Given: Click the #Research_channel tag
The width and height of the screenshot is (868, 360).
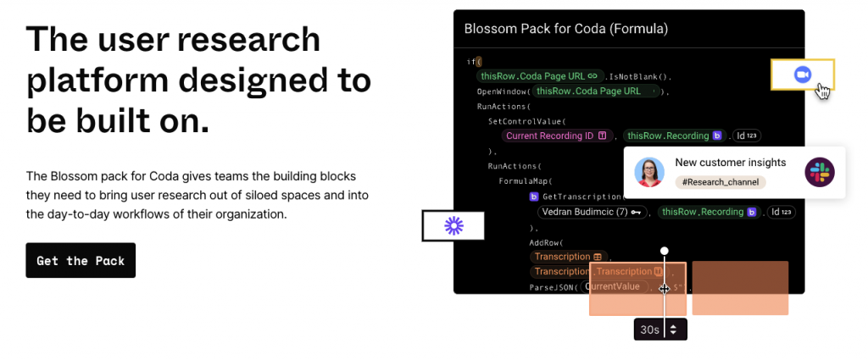Looking at the screenshot, I should pos(721,182).
